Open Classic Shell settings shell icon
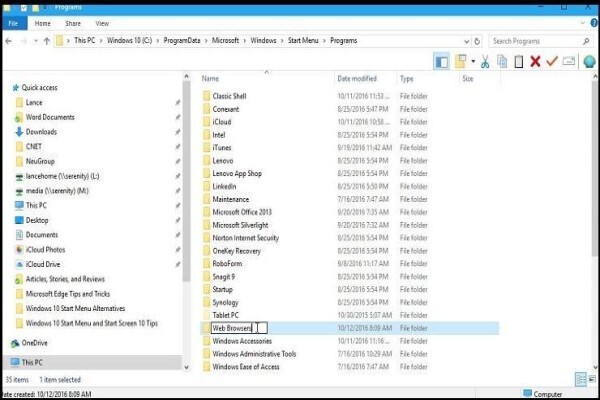This screenshot has height=400, width=600. pos(589,61)
